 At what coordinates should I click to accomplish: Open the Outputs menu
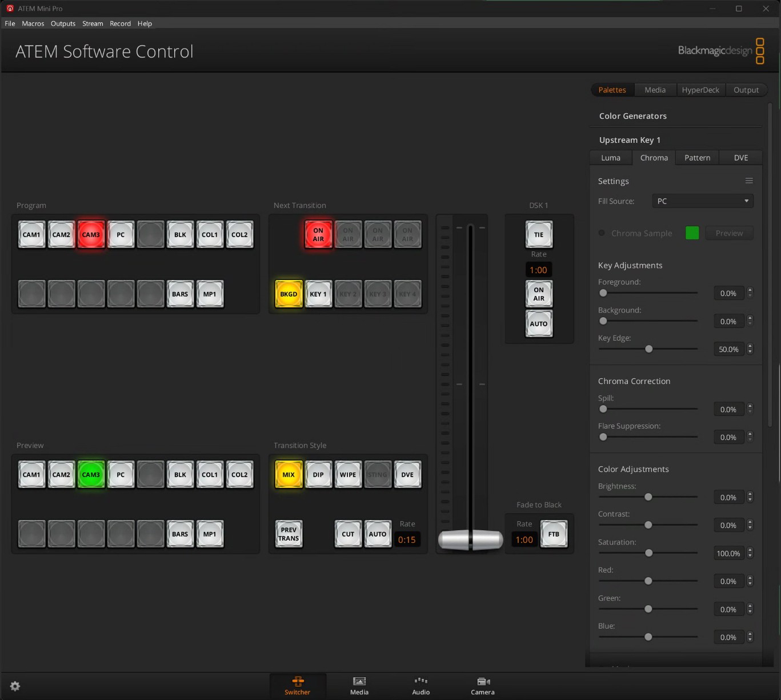point(63,23)
